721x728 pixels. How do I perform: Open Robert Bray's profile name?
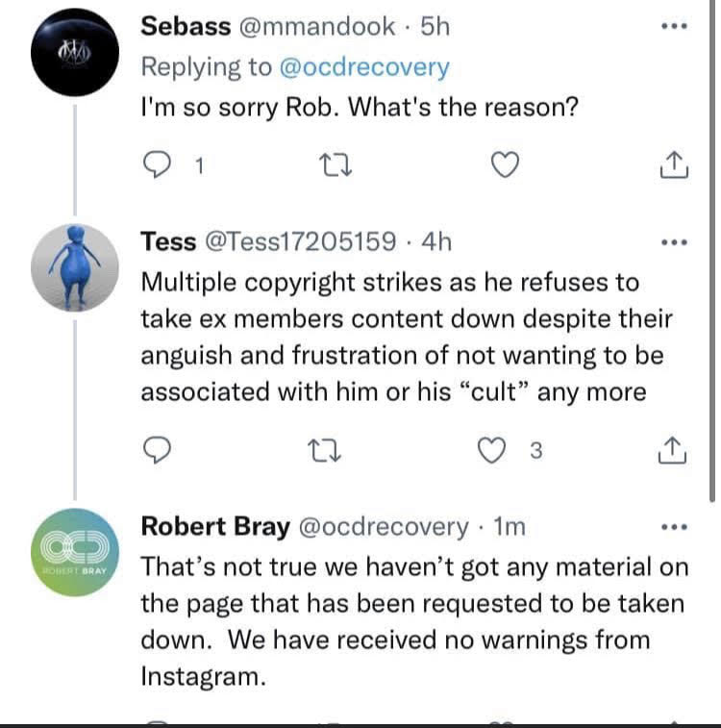point(216,526)
